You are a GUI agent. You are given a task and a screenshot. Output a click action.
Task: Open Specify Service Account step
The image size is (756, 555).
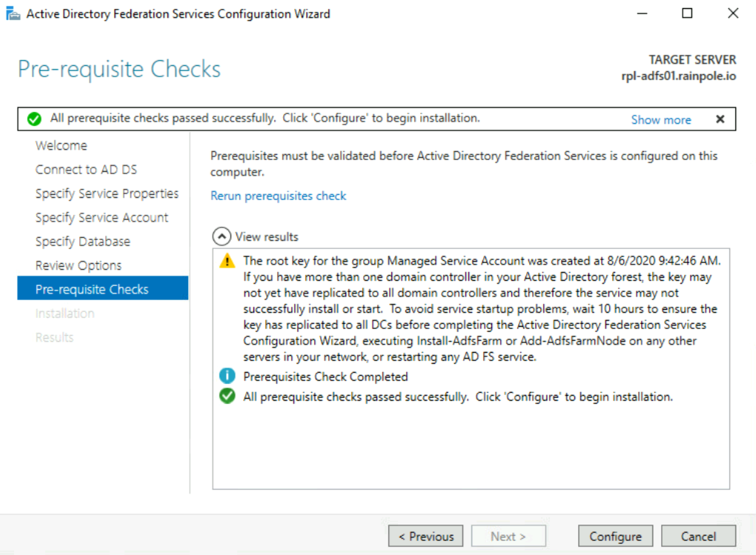pyautogui.click(x=102, y=217)
